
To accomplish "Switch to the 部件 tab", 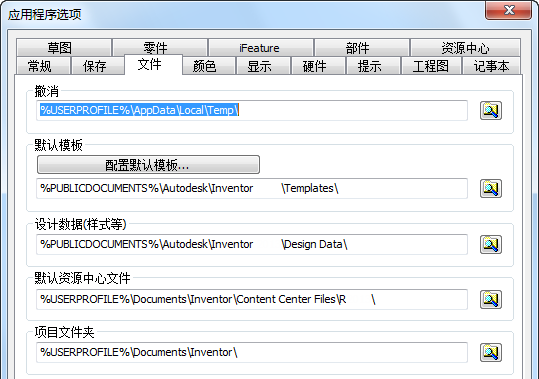I will click(362, 48).
